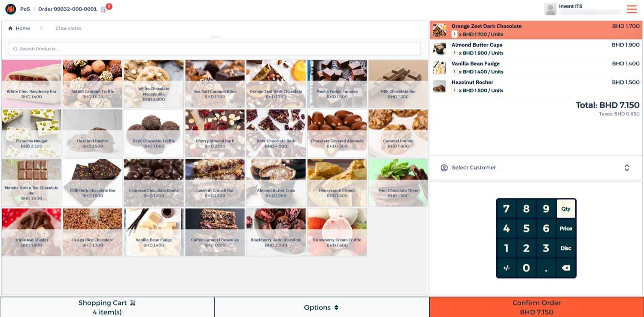Click the user avatar next to Invent ITS
Screen dimensions: 644x317
tap(550, 9)
